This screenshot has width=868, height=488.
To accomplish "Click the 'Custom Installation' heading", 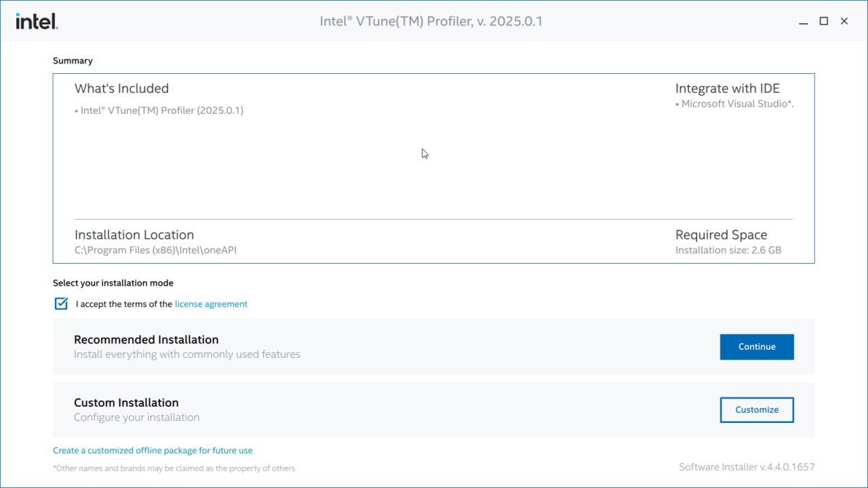I will point(126,403).
